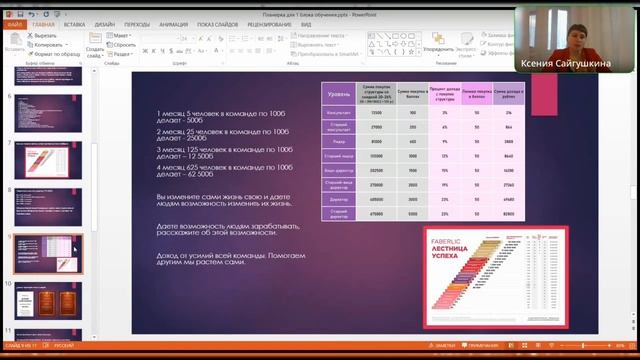Open the bulleted list dropdown
Screen dimensions: 640x360
click(233, 39)
